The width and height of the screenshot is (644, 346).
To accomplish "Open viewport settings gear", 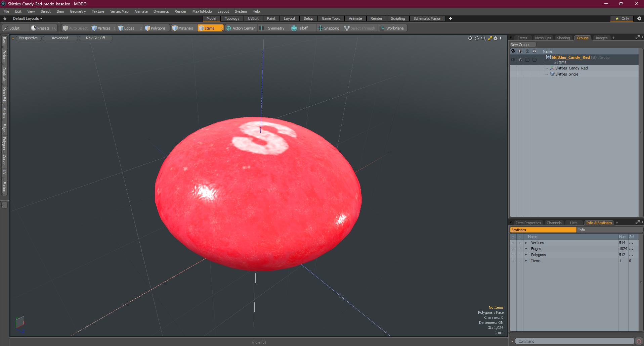I will click(496, 38).
